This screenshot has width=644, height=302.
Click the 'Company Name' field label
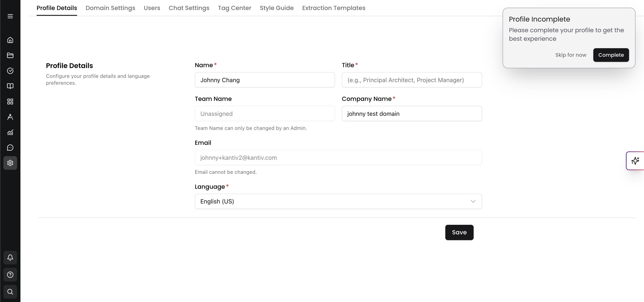[x=367, y=99]
